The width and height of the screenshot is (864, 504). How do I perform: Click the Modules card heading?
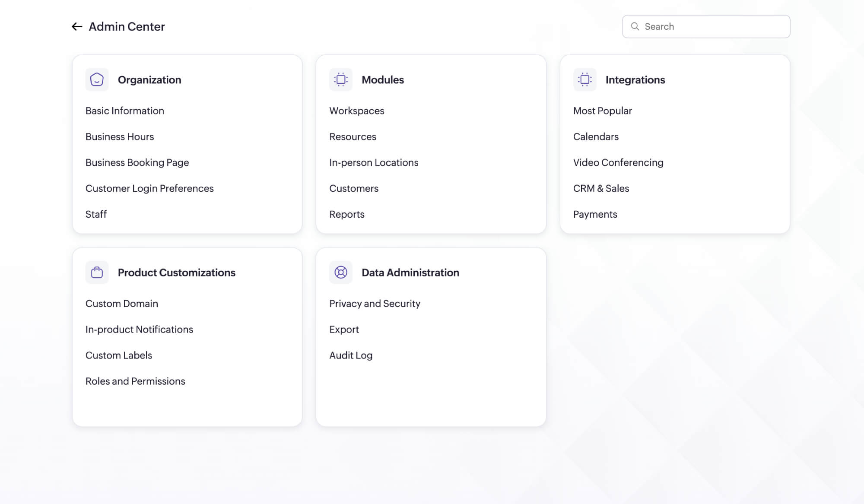coord(383,80)
